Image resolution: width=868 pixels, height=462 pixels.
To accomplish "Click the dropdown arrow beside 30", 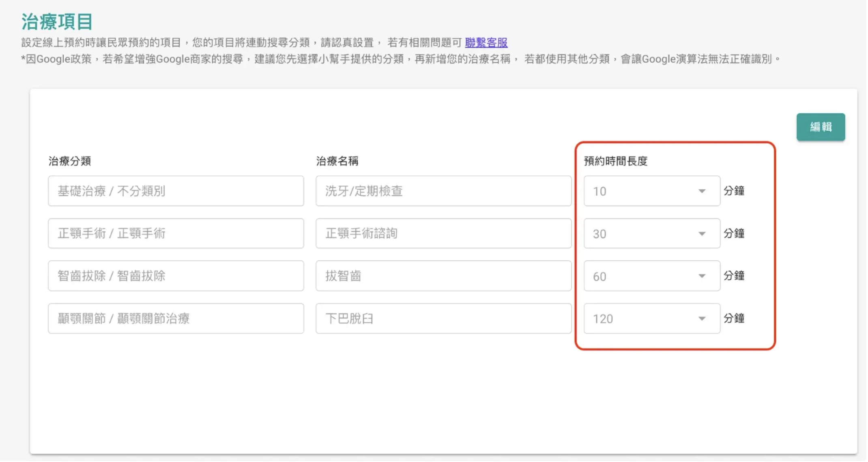I will (702, 233).
